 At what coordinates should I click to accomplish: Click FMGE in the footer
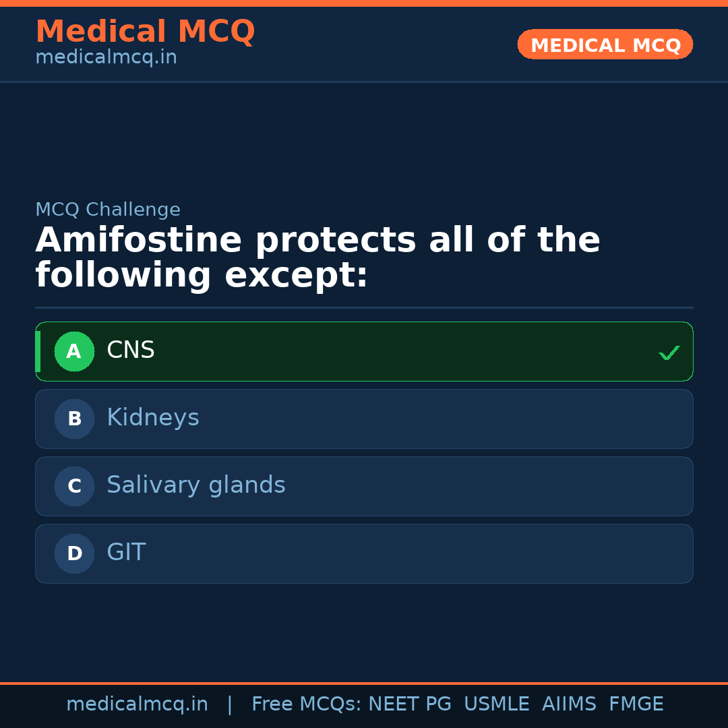pos(636,704)
